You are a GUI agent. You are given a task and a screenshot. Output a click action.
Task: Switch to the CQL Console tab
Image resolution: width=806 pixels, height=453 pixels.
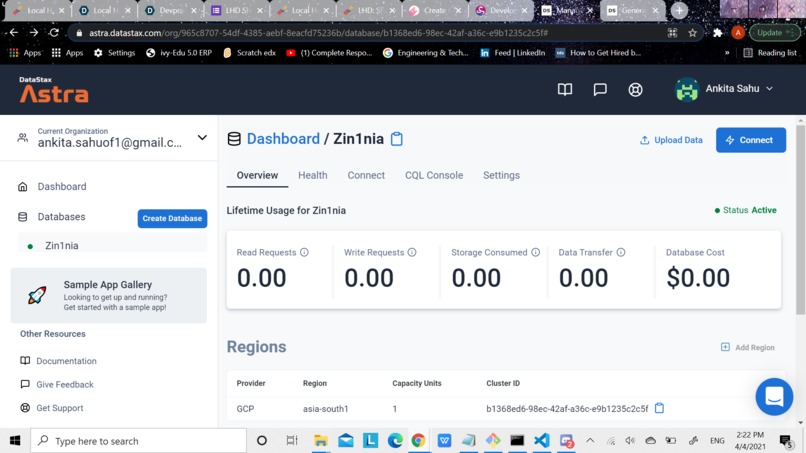[434, 175]
